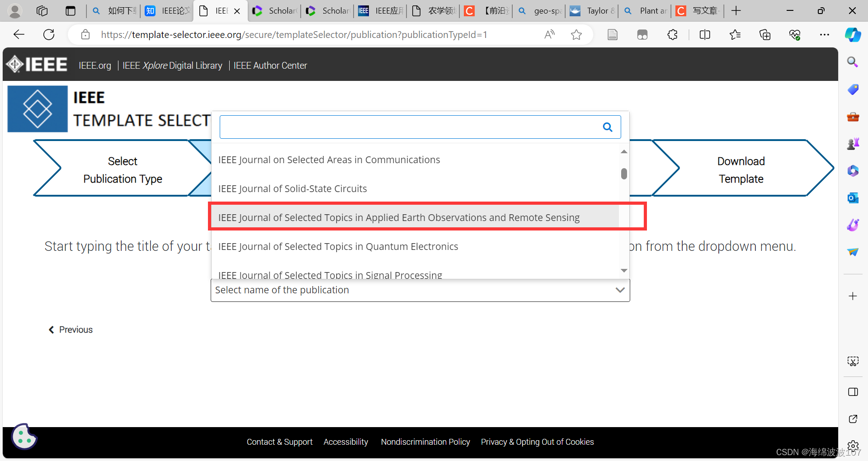Screen dimensions: 868x461
Task: Open IEEE Author Center link
Action: click(x=270, y=66)
